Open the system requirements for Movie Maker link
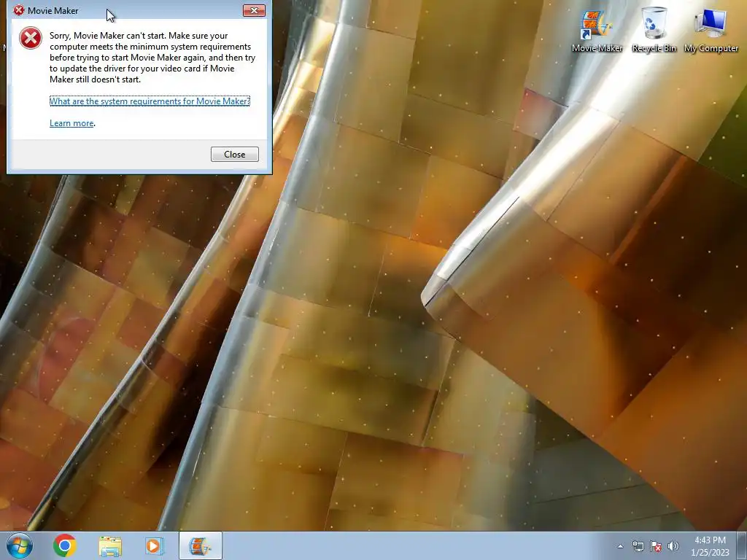747x560 pixels. 150,101
